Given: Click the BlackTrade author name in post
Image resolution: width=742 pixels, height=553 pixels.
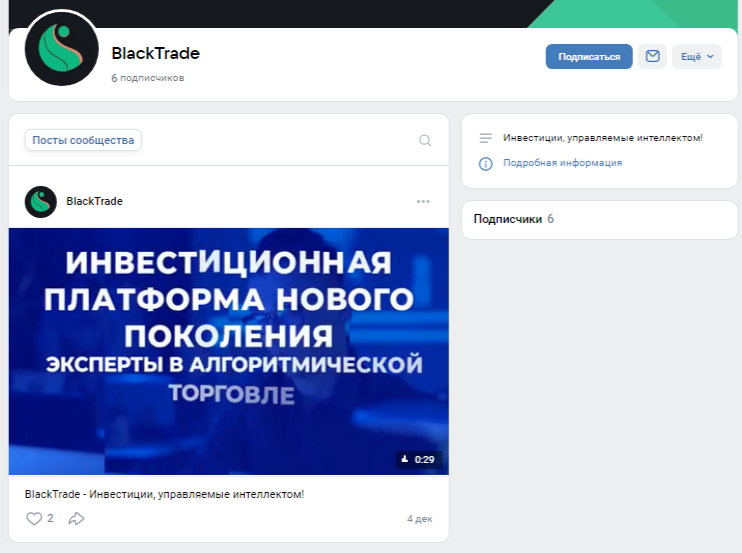Looking at the screenshot, I should pyautogui.click(x=94, y=201).
